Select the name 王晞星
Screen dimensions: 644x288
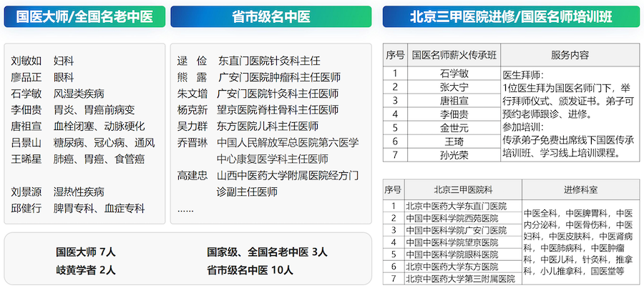tap(26, 159)
